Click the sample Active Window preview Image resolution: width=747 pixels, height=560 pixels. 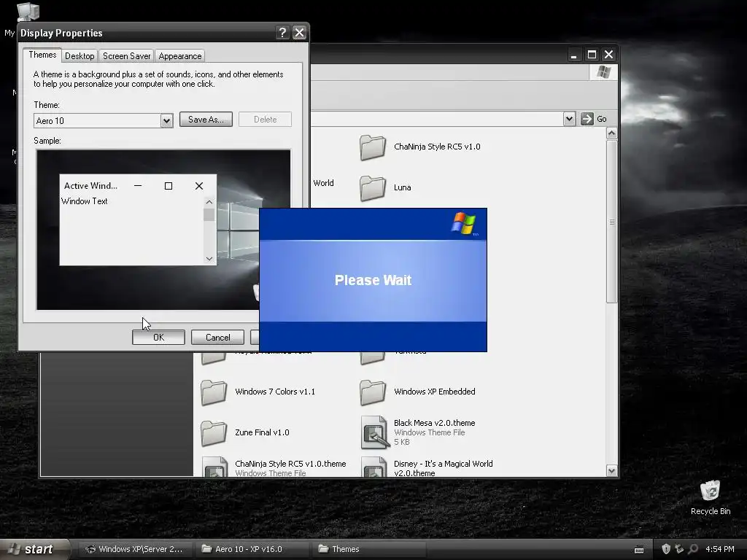[138, 219]
